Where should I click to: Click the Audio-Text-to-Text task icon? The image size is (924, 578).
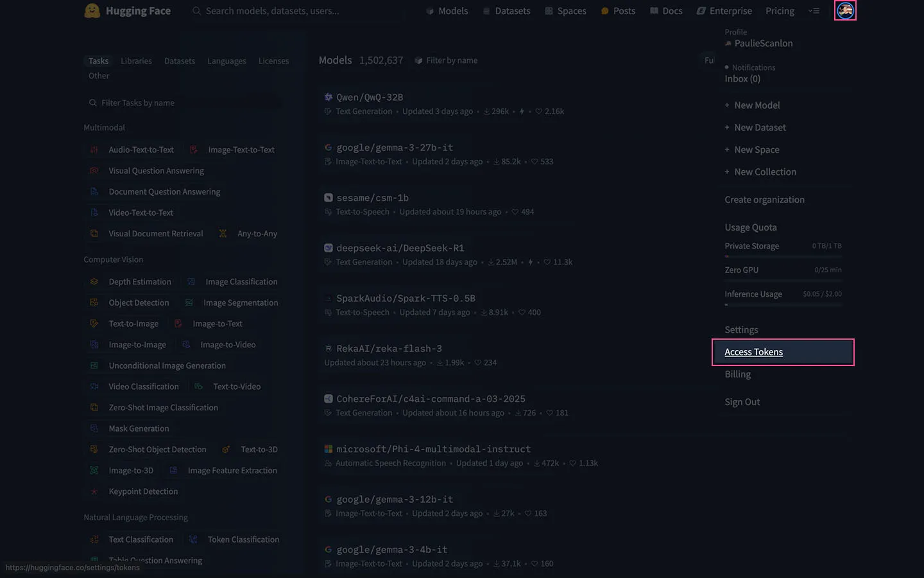(x=94, y=150)
